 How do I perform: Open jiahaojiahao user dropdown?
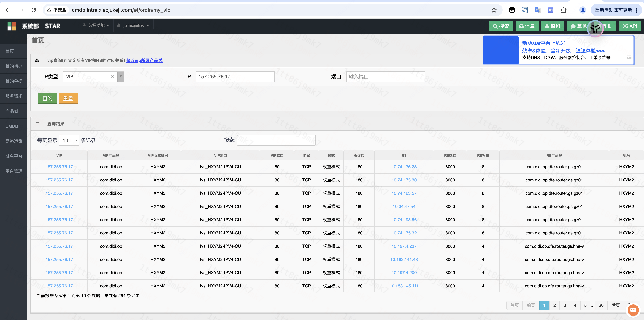pos(133,25)
